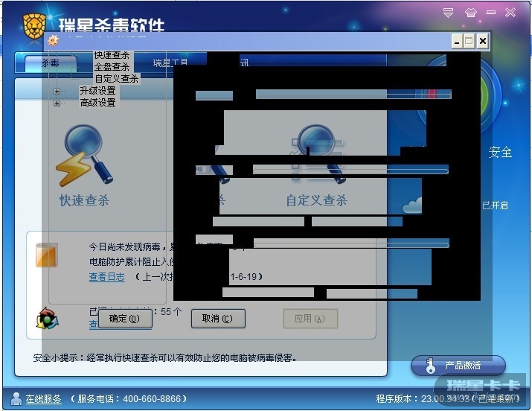Click the online service person icon

pyautogui.click(x=16, y=399)
